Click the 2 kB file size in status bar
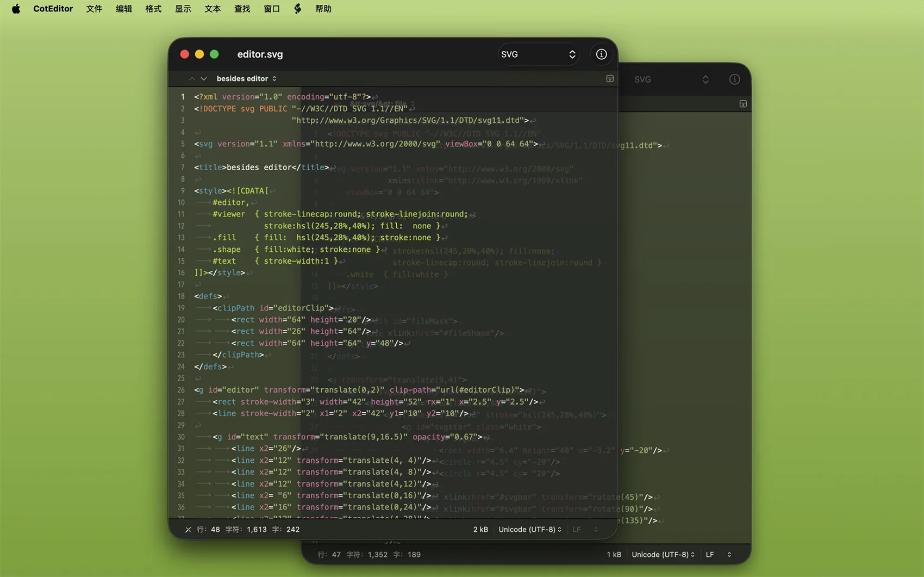Image resolution: width=924 pixels, height=577 pixels. pos(480,530)
